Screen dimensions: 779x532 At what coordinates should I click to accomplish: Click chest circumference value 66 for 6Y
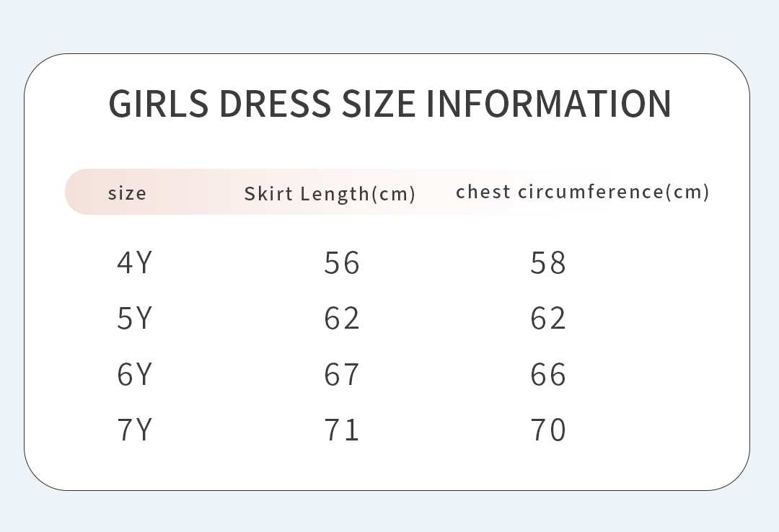coord(548,374)
